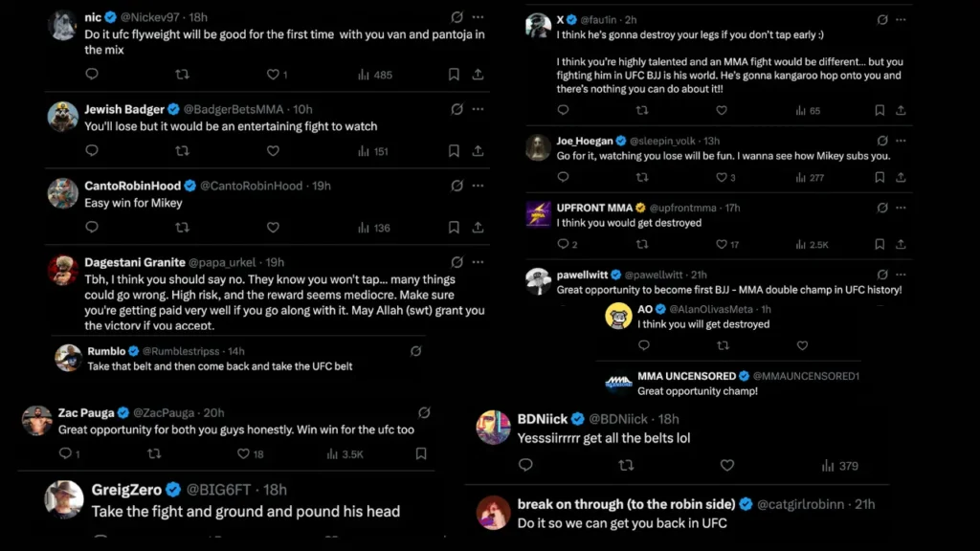Open more options on Dagestani Granite's tweet
Screen dimensions: 980x551
click(x=478, y=262)
